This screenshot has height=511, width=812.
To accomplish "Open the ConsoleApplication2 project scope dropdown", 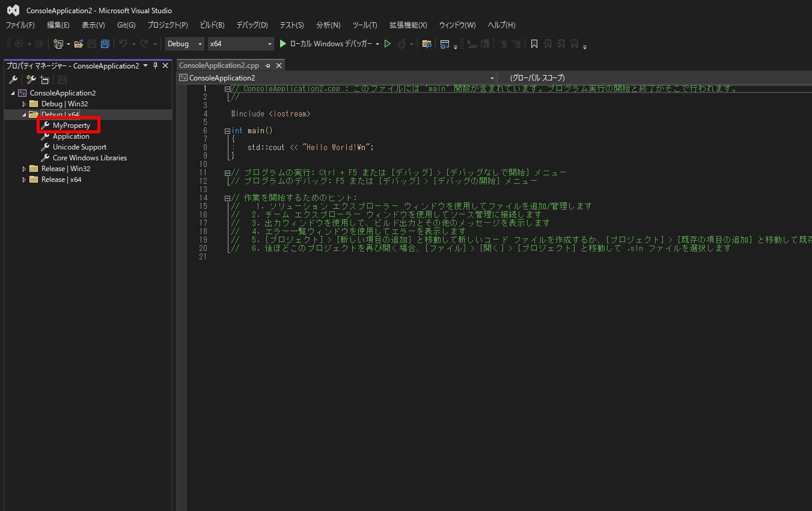I will [x=337, y=77].
